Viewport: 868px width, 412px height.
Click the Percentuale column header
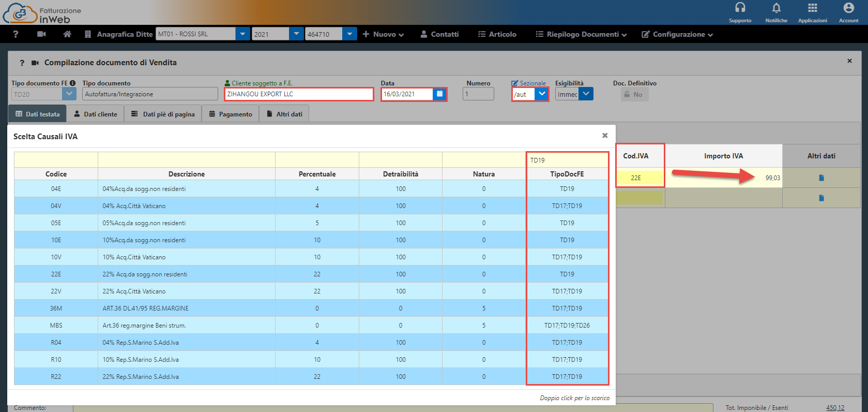tap(317, 174)
